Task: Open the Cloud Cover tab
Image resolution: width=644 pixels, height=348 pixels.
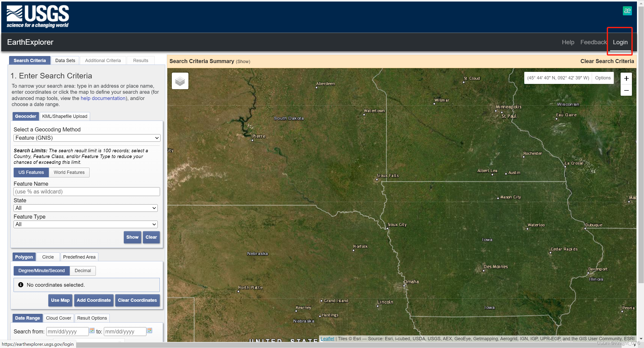Action: (x=58, y=318)
